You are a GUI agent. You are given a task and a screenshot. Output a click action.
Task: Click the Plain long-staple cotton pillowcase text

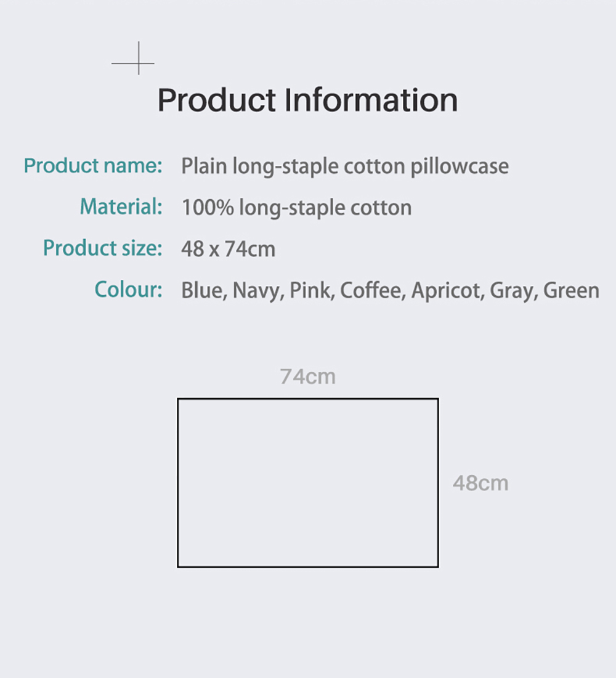coord(345,167)
